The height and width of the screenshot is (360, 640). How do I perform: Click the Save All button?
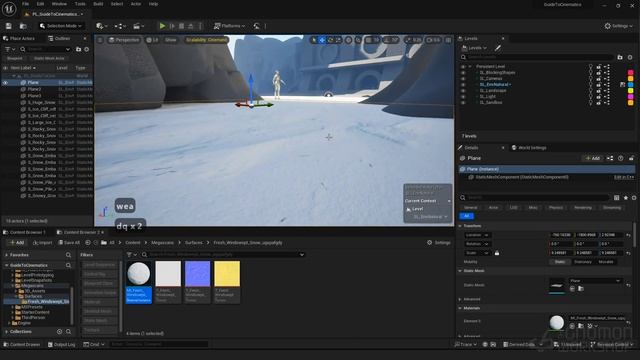tap(69, 243)
